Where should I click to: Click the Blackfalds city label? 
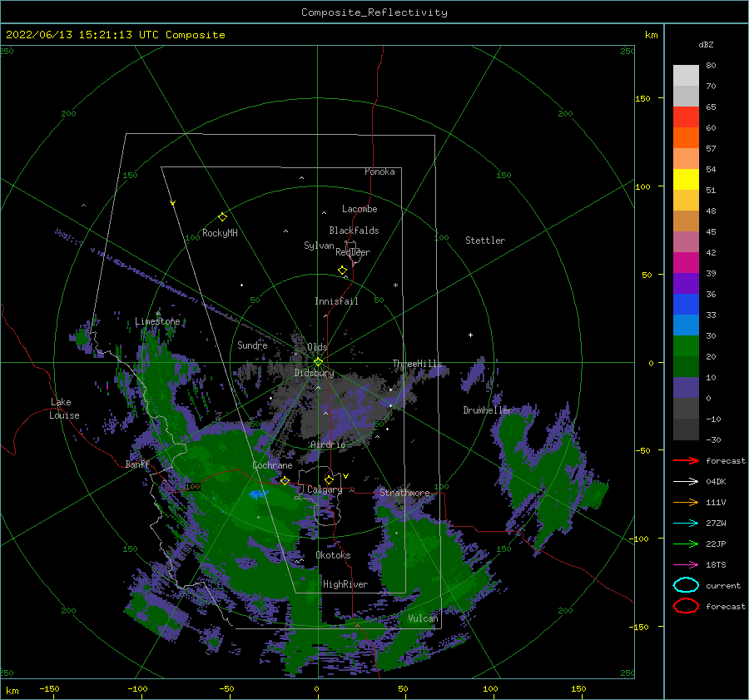coord(354,231)
